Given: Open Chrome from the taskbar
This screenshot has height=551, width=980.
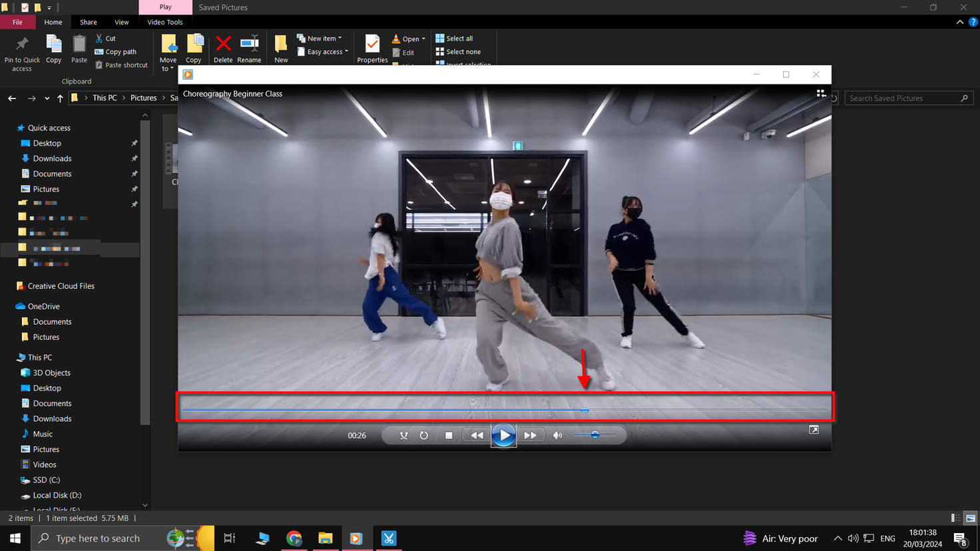Looking at the screenshot, I should [294, 538].
